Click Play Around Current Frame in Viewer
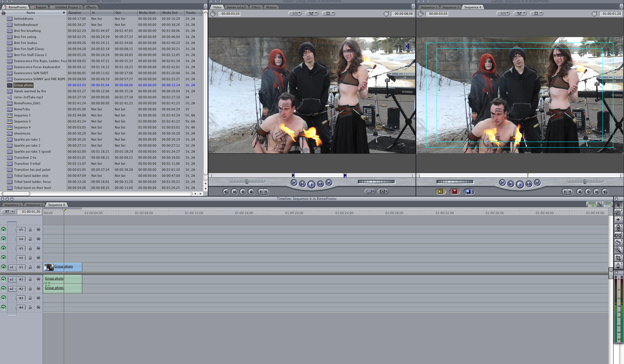The width and height of the screenshot is (624, 364). (320, 184)
